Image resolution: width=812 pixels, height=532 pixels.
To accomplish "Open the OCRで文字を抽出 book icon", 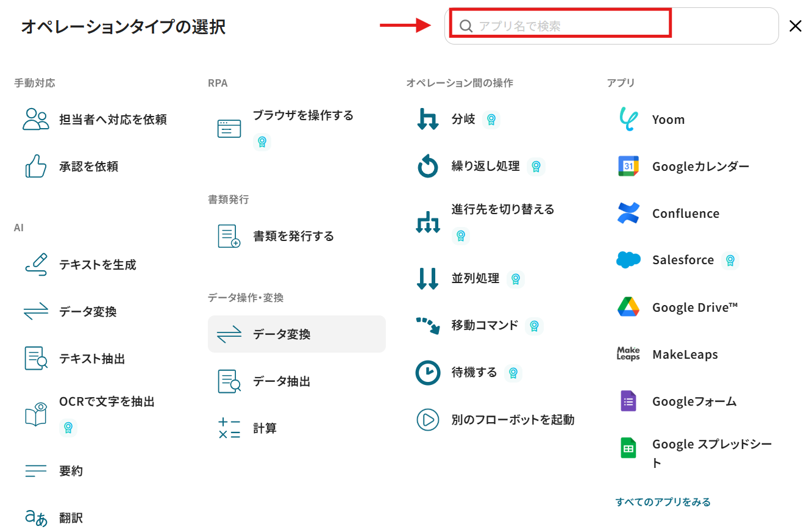I will click(36, 414).
